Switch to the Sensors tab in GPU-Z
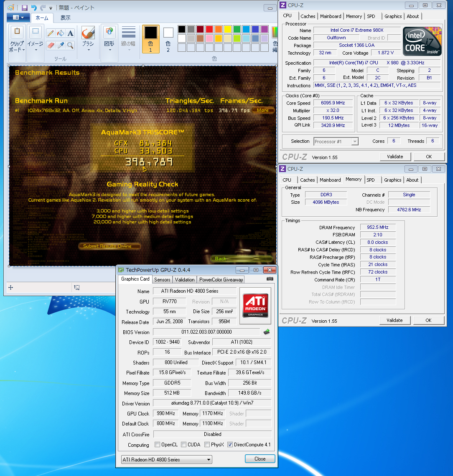 click(x=162, y=280)
